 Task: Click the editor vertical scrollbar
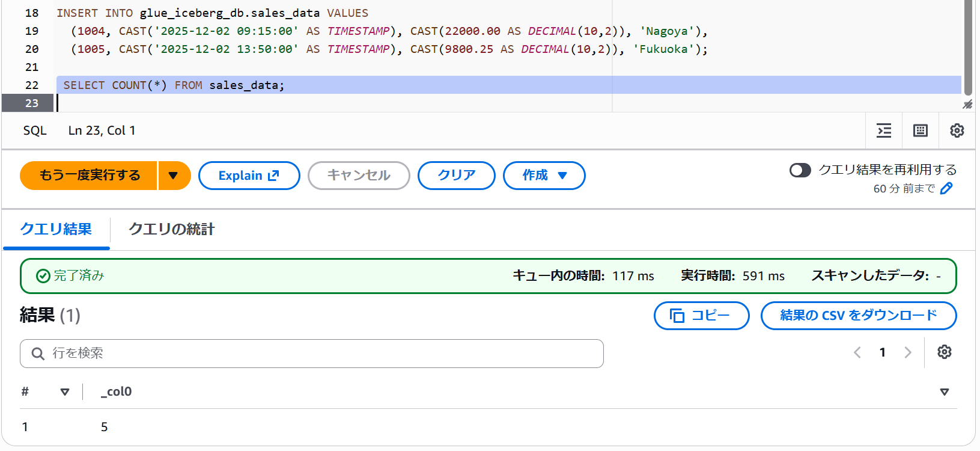(968, 48)
